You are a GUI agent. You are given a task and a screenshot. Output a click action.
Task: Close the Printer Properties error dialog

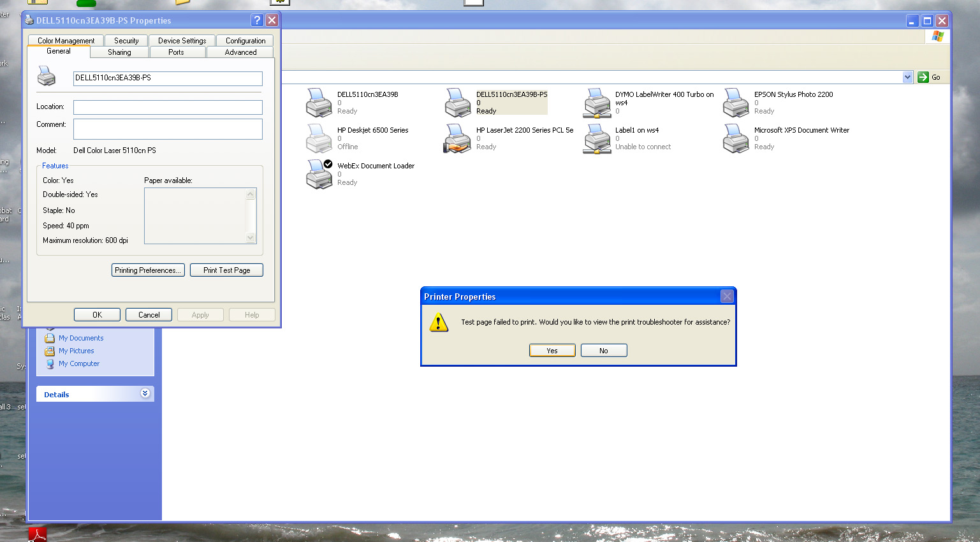click(727, 297)
